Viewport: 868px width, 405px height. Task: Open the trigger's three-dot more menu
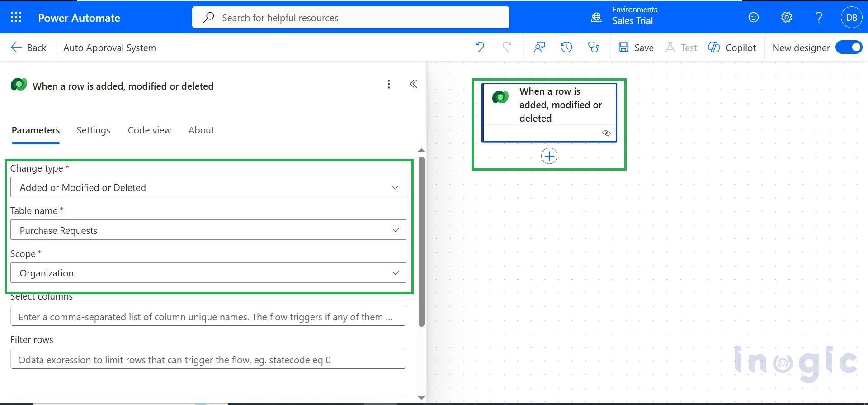pos(388,84)
